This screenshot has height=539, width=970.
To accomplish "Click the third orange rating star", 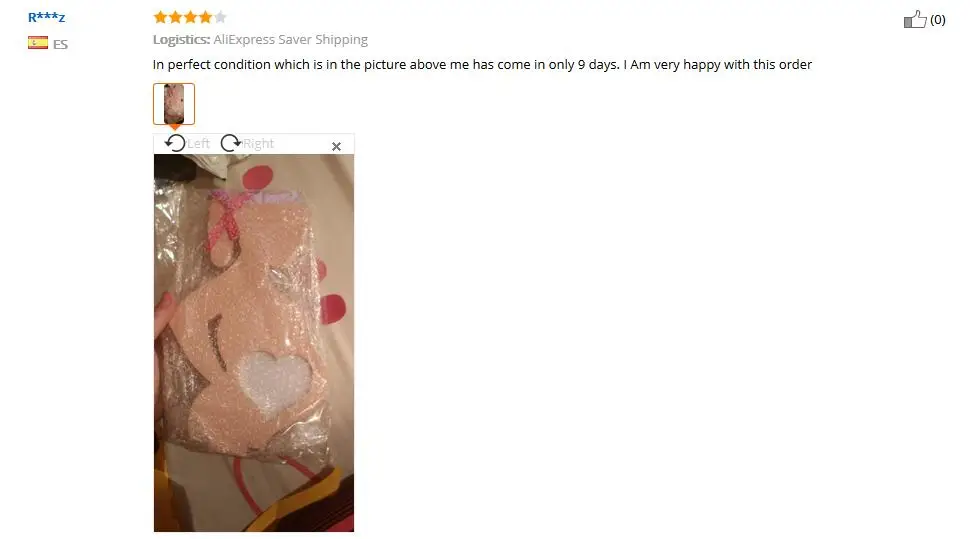I will click(x=190, y=17).
